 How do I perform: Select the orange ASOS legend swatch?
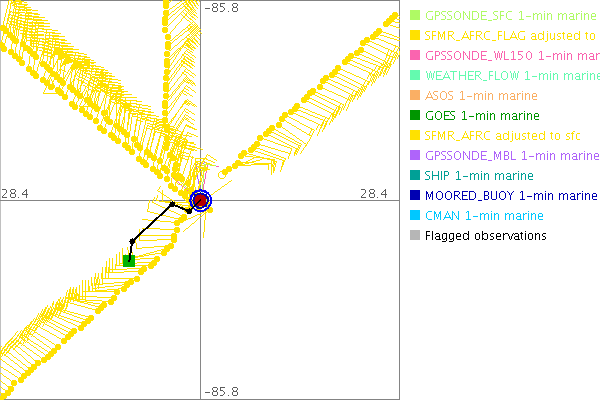point(415,96)
